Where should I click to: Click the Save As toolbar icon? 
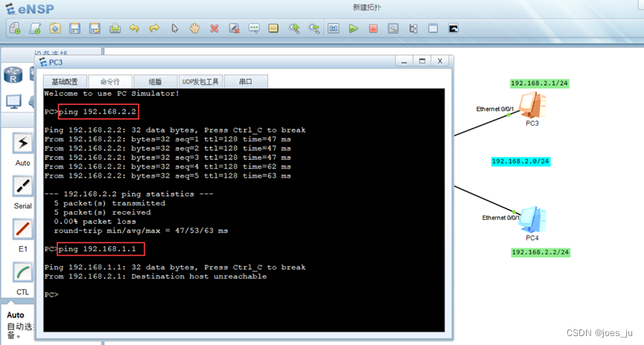coord(95,28)
